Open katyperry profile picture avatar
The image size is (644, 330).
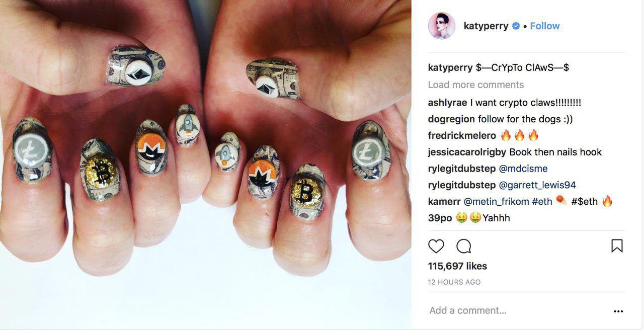[x=441, y=26]
